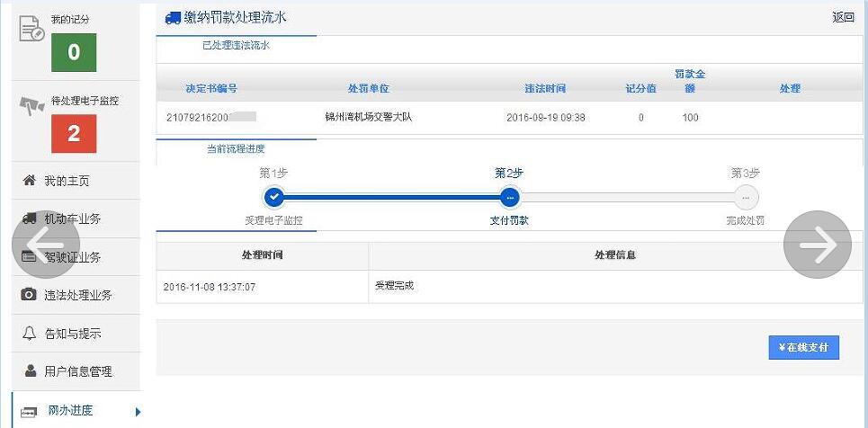This screenshot has height=428, width=868.
Task: Click the previous arrow overlay button
Action: pos(46,245)
